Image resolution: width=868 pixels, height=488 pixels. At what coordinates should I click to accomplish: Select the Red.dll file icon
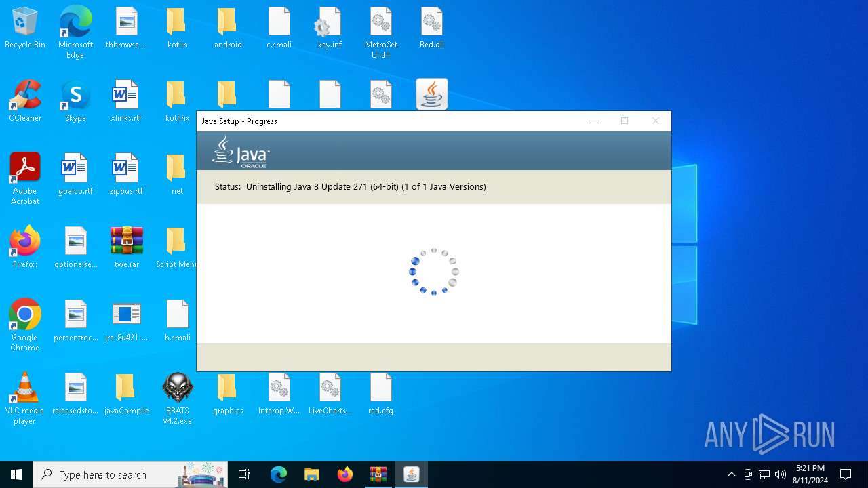[x=431, y=28]
